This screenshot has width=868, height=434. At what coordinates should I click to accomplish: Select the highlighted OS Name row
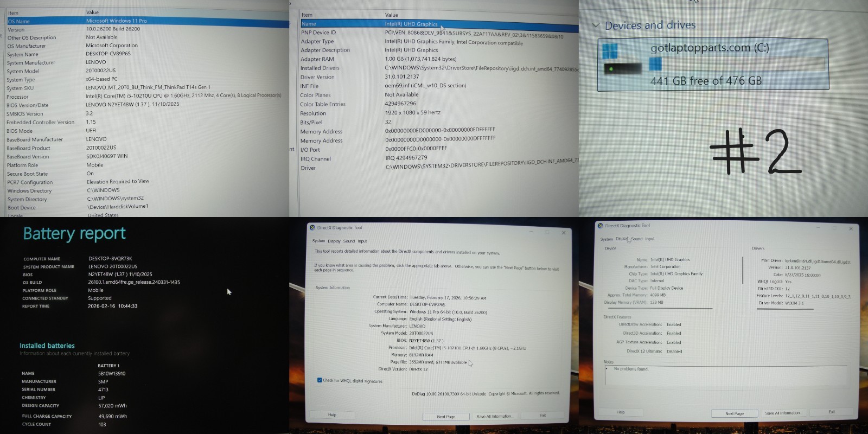(148, 21)
